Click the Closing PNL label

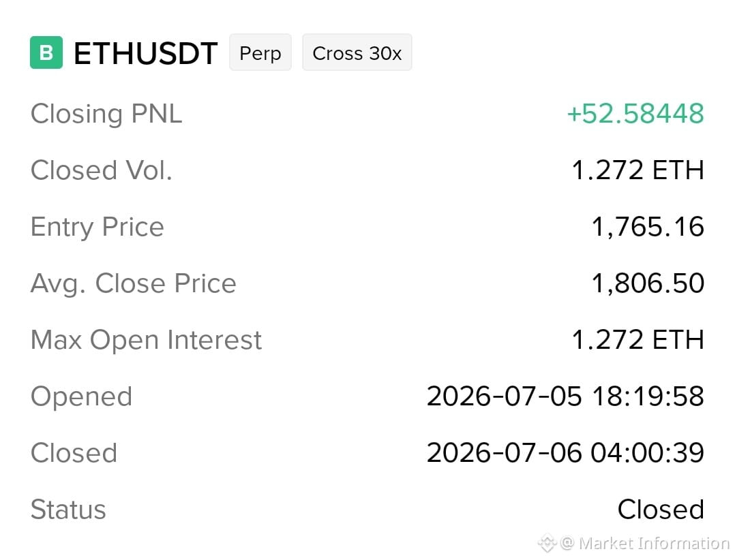pyautogui.click(x=106, y=114)
